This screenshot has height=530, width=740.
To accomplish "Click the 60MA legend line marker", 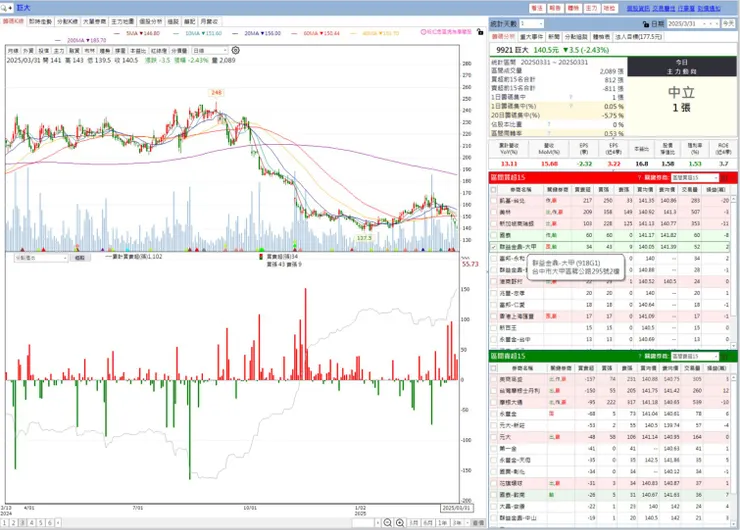I will [294, 34].
